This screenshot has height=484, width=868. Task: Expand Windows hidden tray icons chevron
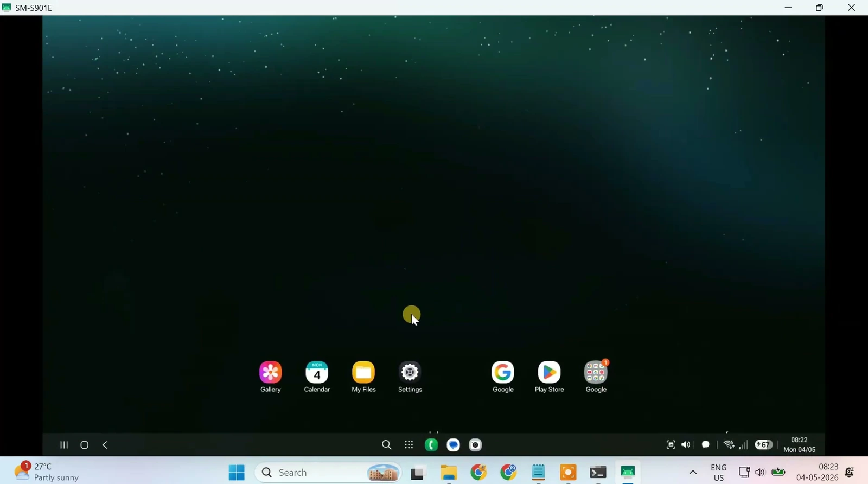point(693,473)
